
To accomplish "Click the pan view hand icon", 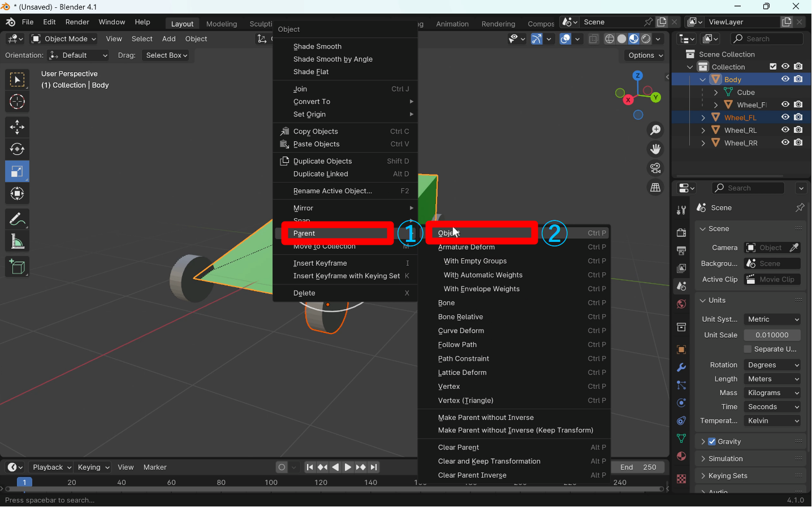I will (x=655, y=149).
